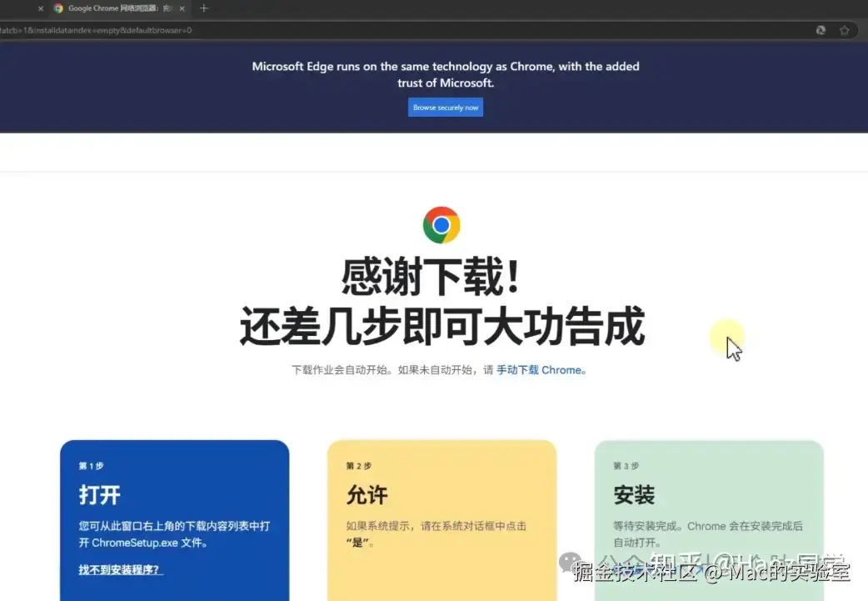Switch to the Google Chrome browser tab
Viewport: 868px width, 601px height.
click(x=118, y=8)
